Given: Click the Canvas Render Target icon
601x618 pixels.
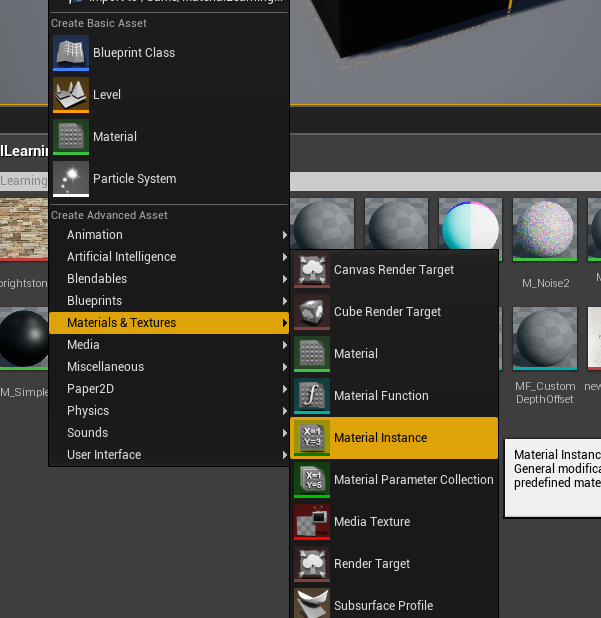Looking at the screenshot, I should tap(312, 270).
